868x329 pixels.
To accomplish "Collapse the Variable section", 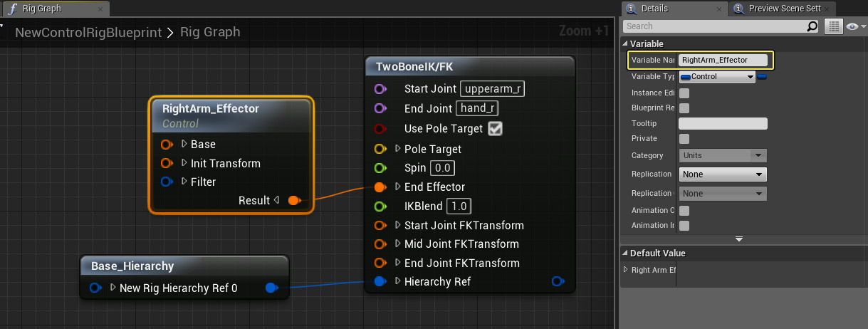I will (x=625, y=44).
